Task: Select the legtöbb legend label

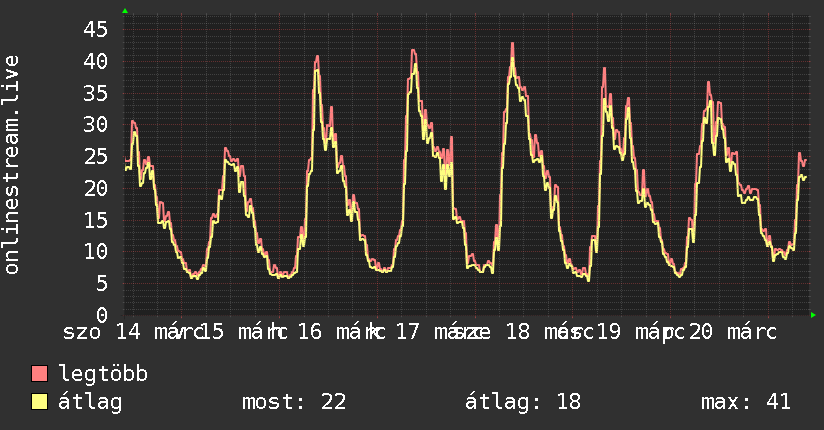Action: 103,373
